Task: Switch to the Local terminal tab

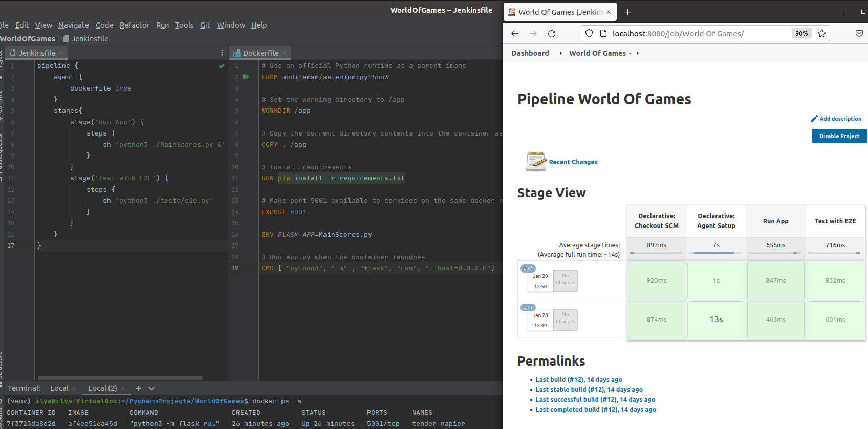Action: [59, 388]
